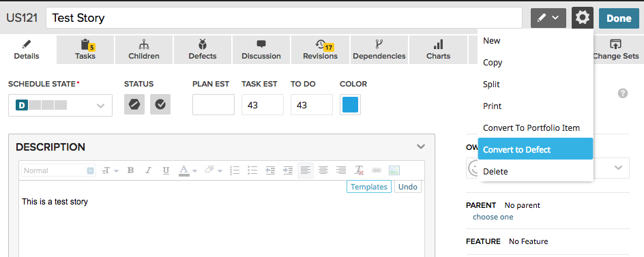Choose Convert To Portfolio Item
The image size is (644, 257).
pyautogui.click(x=536, y=127)
